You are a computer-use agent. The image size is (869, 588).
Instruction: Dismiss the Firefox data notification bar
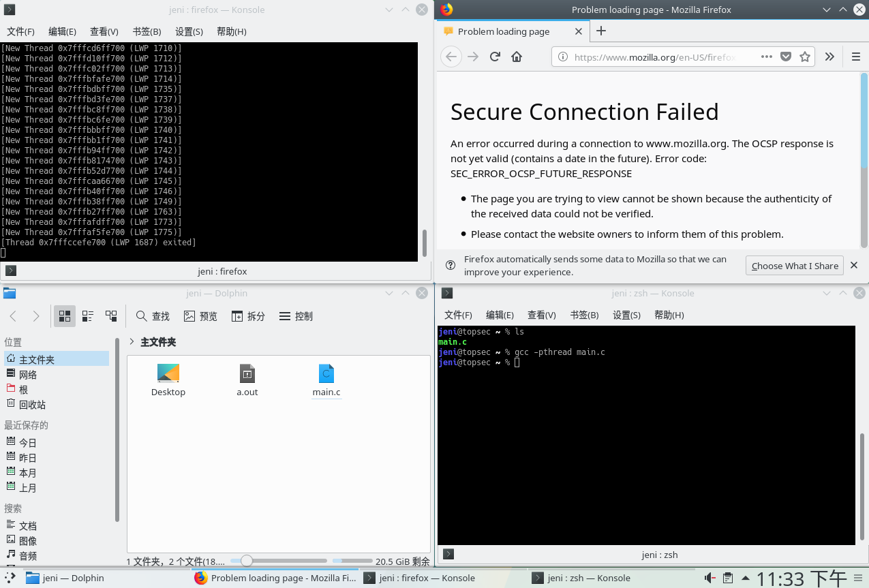coord(854,265)
